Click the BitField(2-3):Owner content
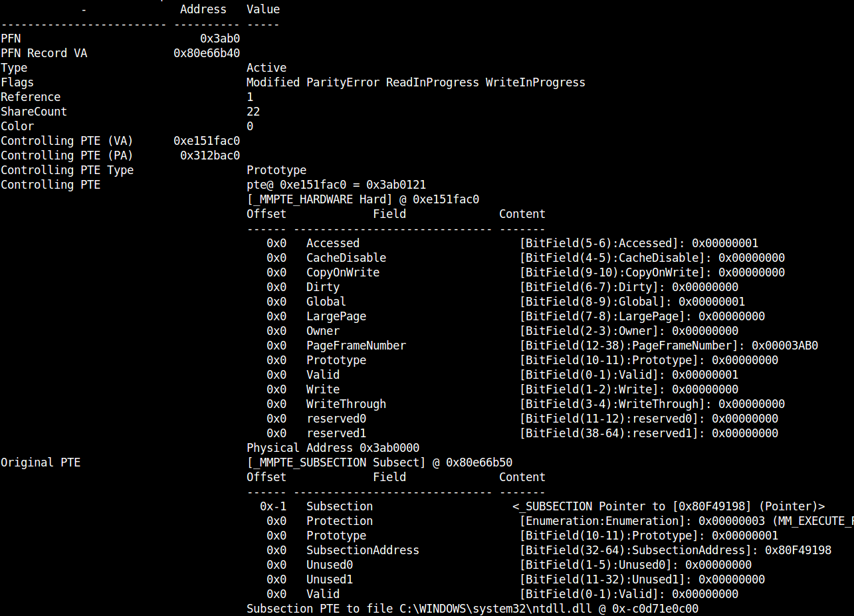The image size is (854, 616). (x=629, y=331)
